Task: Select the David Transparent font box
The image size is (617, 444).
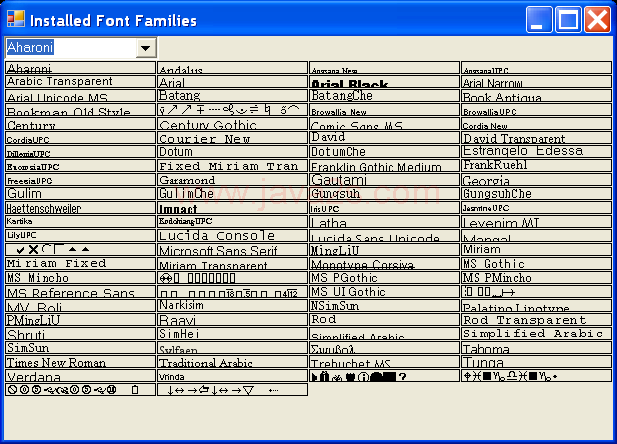Action: [x=537, y=138]
